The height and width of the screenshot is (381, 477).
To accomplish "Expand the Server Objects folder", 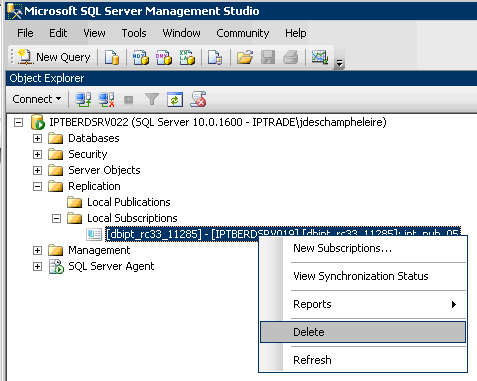I will (37, 170).
